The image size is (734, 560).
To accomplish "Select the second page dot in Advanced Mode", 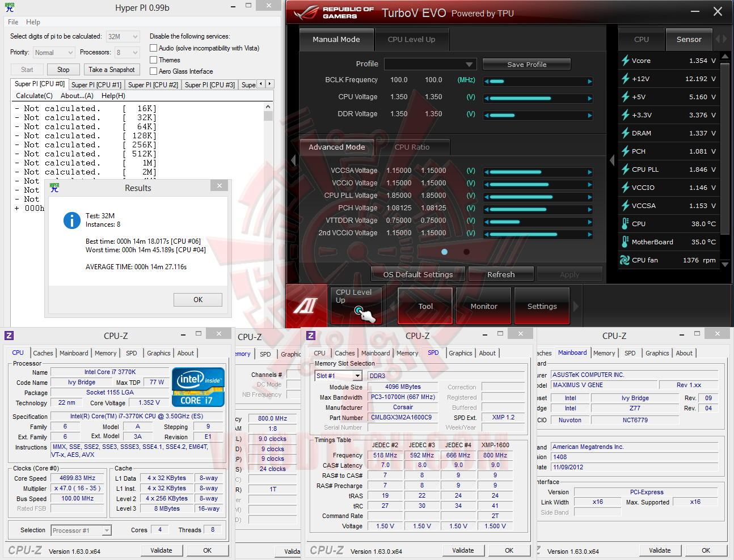I will 466,252.
